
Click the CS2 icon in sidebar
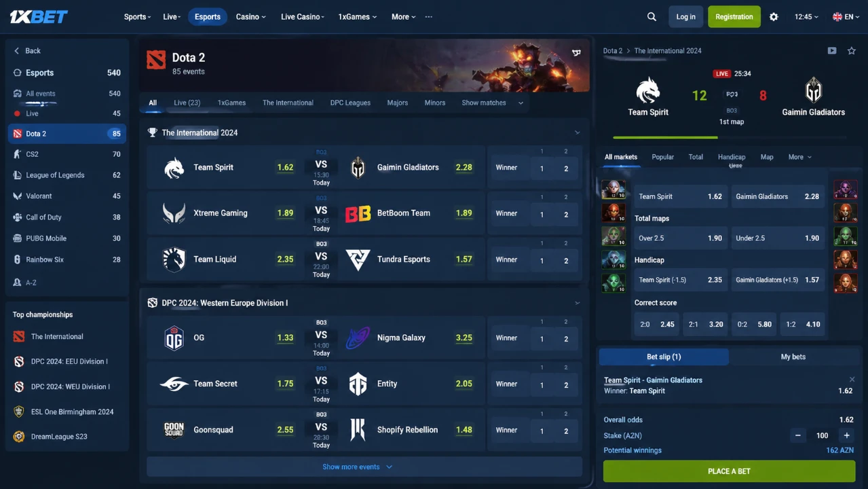(18, 154)
